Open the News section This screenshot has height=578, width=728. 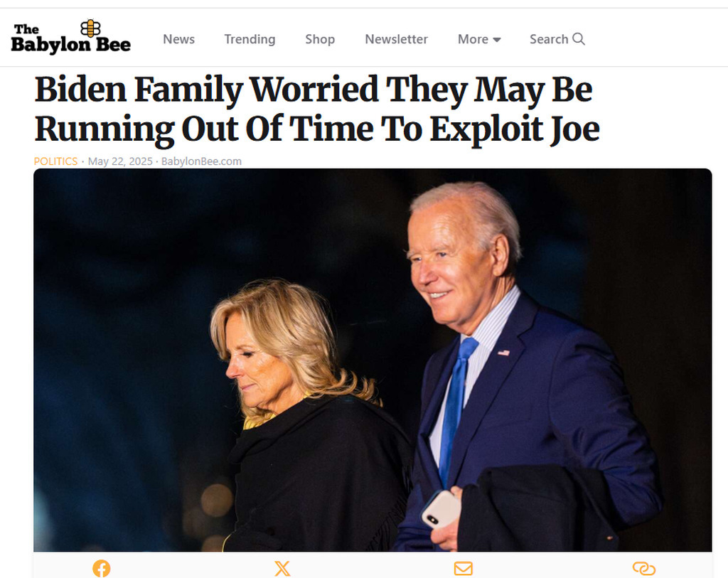click(178, 39)
